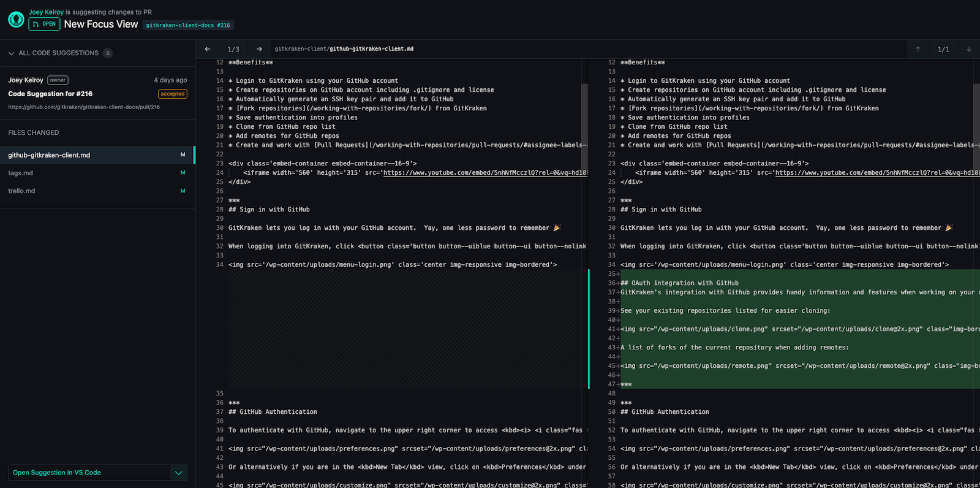Viewport: 980px width, 488px height.
Task: Click the 1/1 change counter
Action: click(x=943, y=49)
